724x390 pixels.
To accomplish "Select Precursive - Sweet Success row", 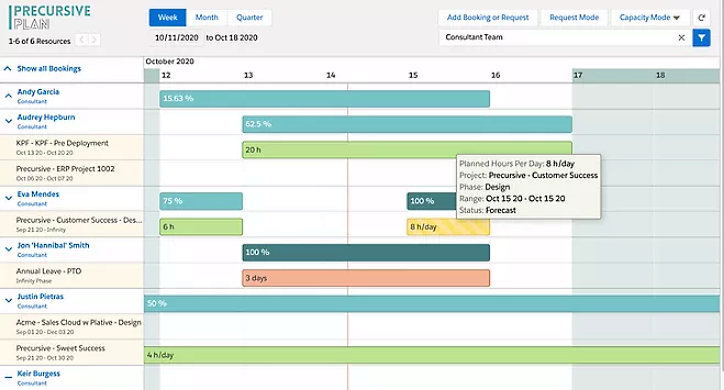I will [x=72, y=353].
